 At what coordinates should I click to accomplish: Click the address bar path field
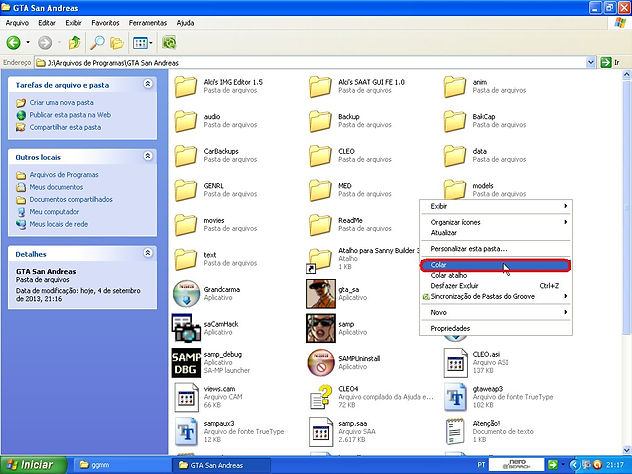[310, 62]
